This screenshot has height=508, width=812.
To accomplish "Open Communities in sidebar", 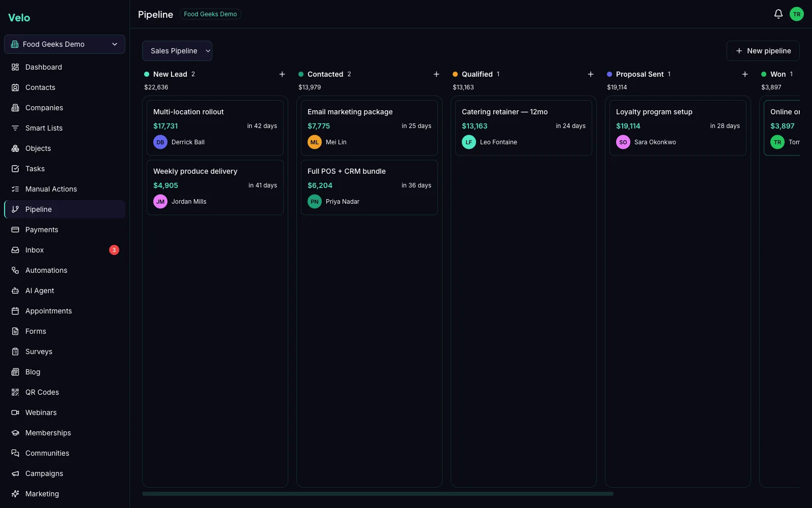I will point(64,453).
